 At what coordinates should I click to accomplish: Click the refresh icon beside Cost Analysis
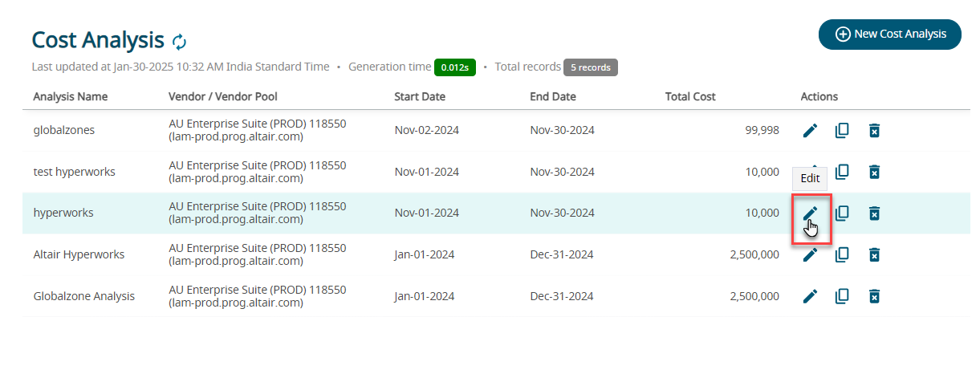[x=180, y=42]
